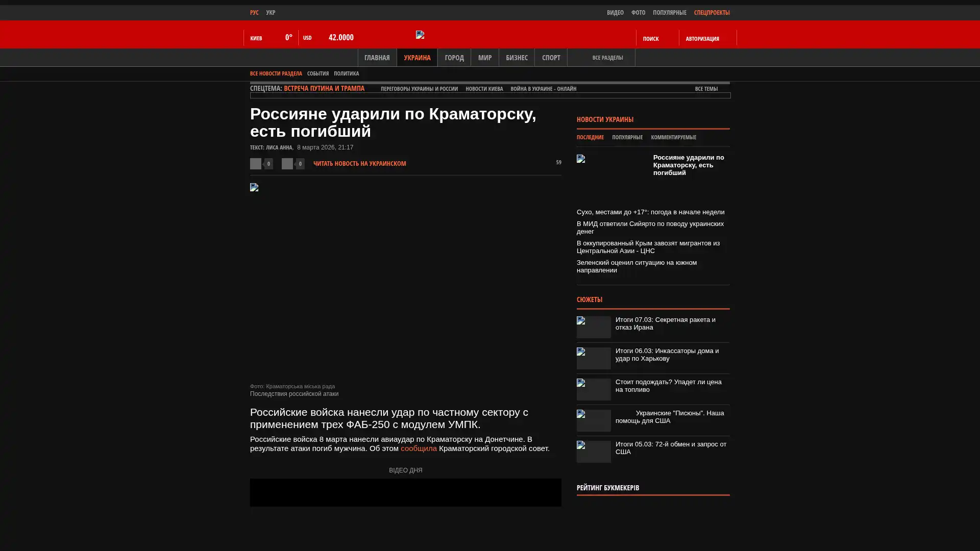This screenshot has width=980, height=551.
Task: Expand the Все разделы menu
Action: coord(607,58)
